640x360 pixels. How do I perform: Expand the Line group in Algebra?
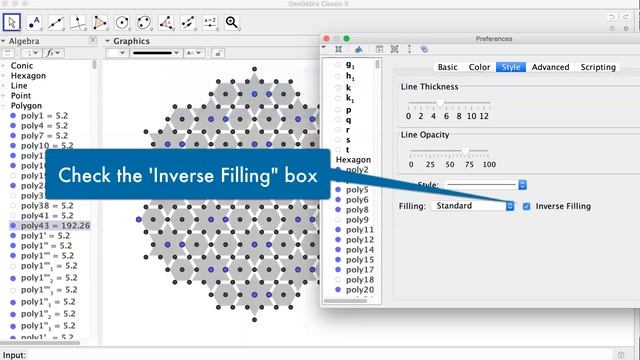3,86
